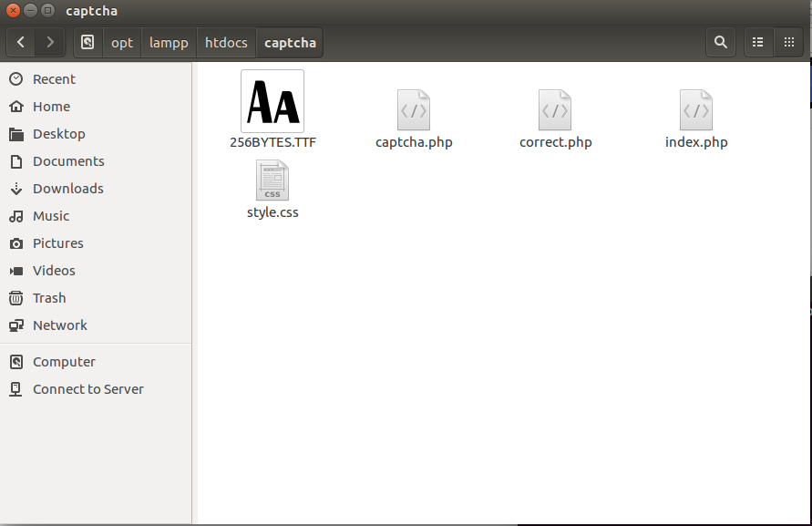Viewport: 812px width, 526px height.
Task: Click the index.php file name
Action: [696, 142]
